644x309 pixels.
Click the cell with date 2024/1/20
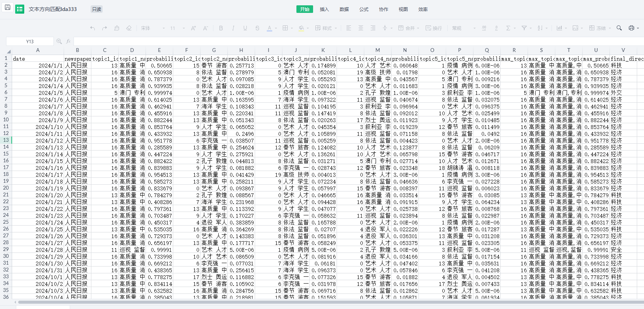click(38, 195)
